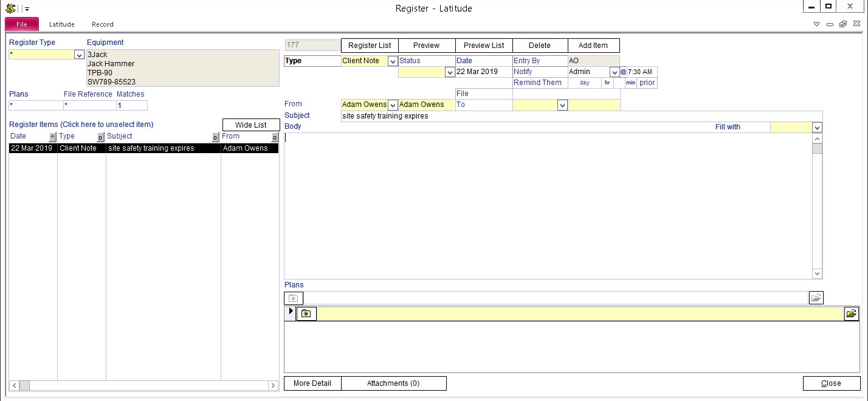Open the Quick Access Toolbar customize arrow
This screenshot has height=401, width=868.
27,9
